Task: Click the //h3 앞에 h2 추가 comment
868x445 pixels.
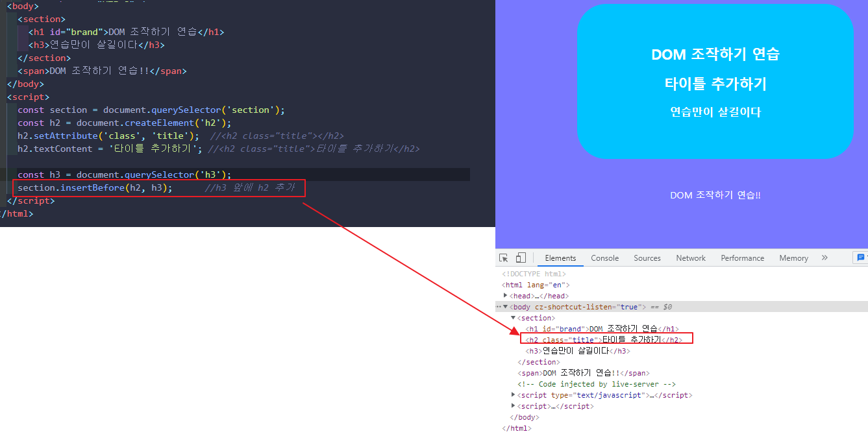Action: [x=250, y=187]
